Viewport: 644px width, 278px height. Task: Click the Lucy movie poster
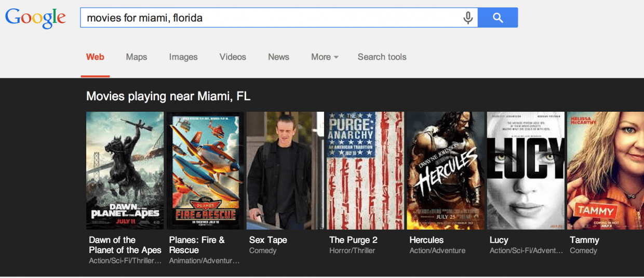tap(526, 170)
